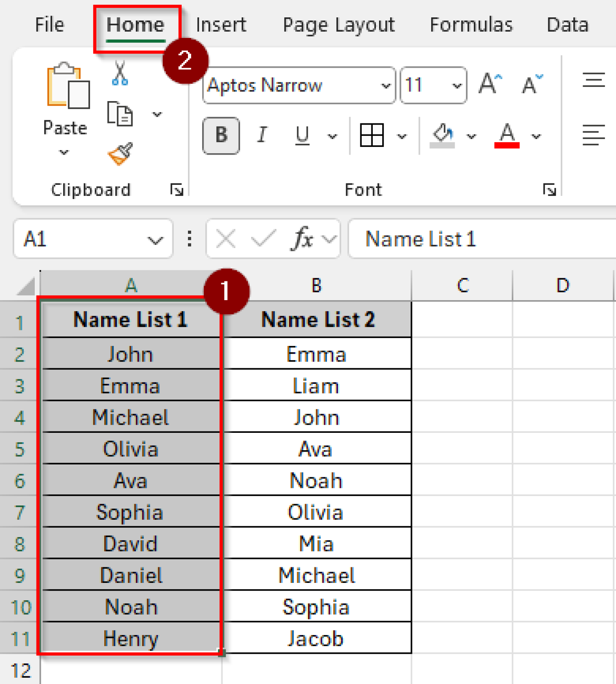Open the Clipboard dialog launcher
This screenshot has width=616, height=684.
177,189
